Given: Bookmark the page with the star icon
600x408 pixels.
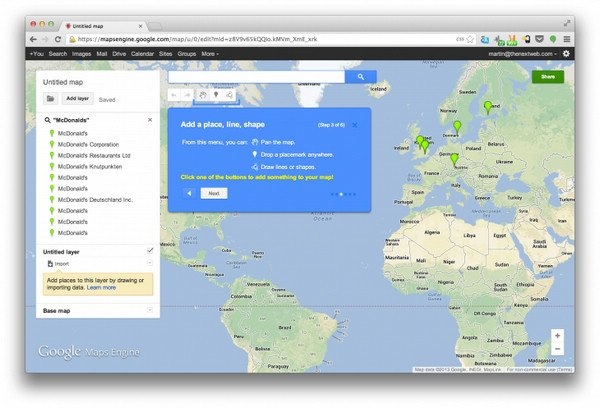Looking at the screenshot, I should click(x=470, y=39).
